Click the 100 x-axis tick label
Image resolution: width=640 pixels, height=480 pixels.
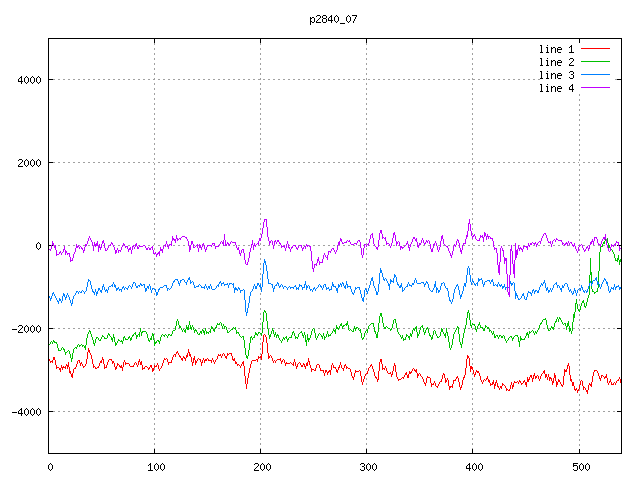tap(155, 466)
